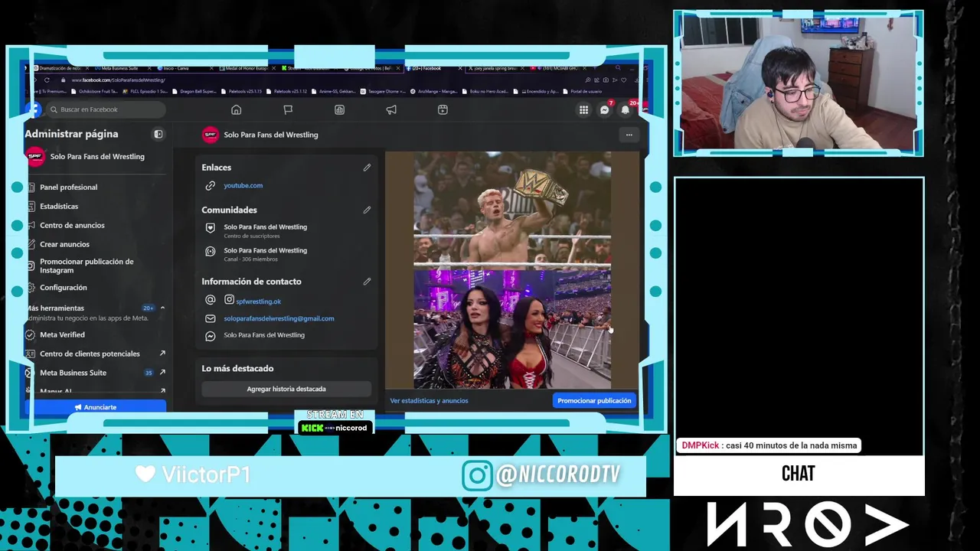Click the browser address bar URL

(x=119, y=80)
